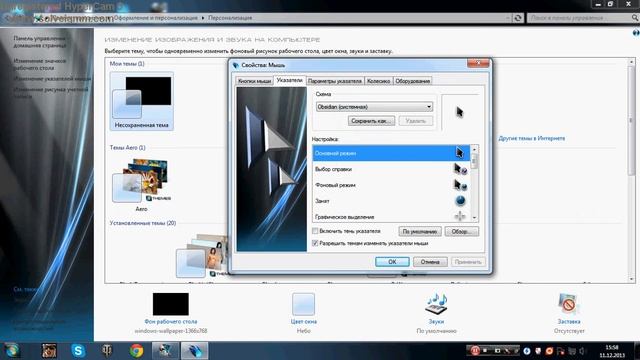
Task: Enable Включить тень указателя checkbox
Action: [x=315, y=231]
